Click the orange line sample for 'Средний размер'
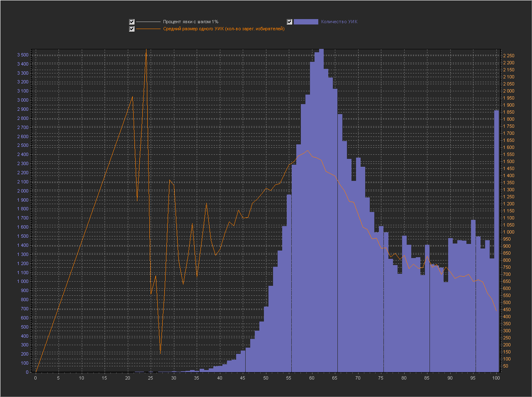Screen dimensions: 532x397 148,29
